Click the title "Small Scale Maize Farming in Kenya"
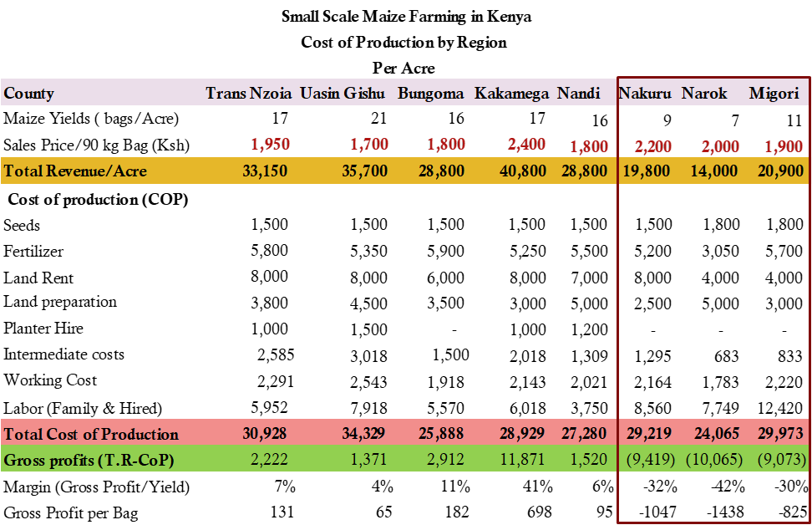The image size is (812, 525). pyautogui.click(x=406, y=17)
